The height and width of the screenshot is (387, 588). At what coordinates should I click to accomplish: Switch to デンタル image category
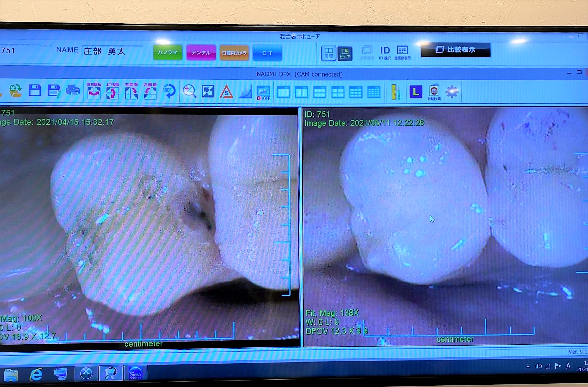[x=201, y=53]
